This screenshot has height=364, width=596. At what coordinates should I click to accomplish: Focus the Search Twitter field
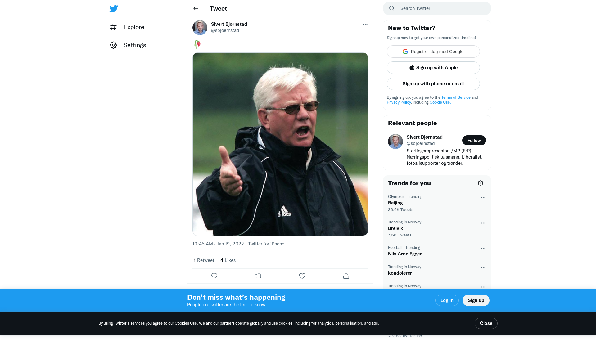point(441,8)
